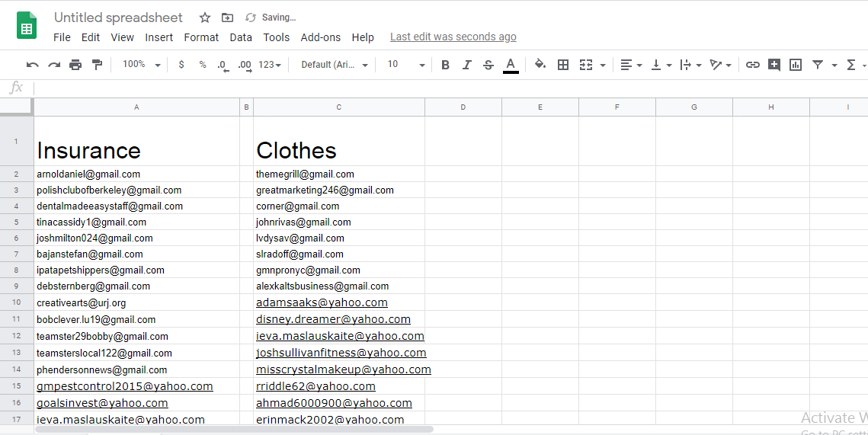Click the Undo arrow icon
The width and height of the screenshot is (868, 435).
point(32,66)
